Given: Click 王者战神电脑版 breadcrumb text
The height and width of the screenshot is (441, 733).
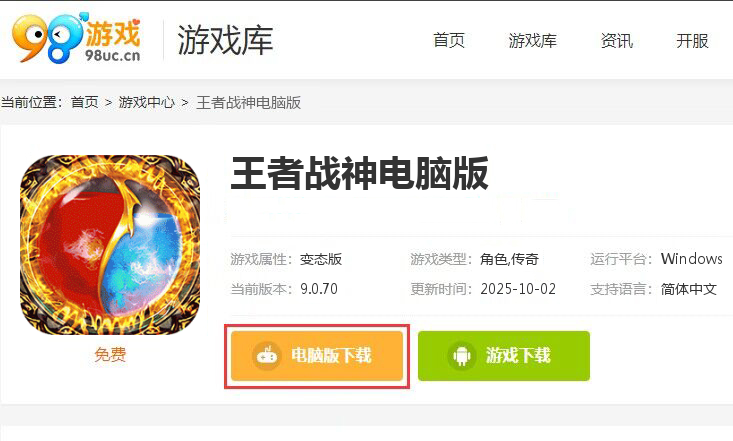Looking at the screenshot, I should click(x=249, y=102).
